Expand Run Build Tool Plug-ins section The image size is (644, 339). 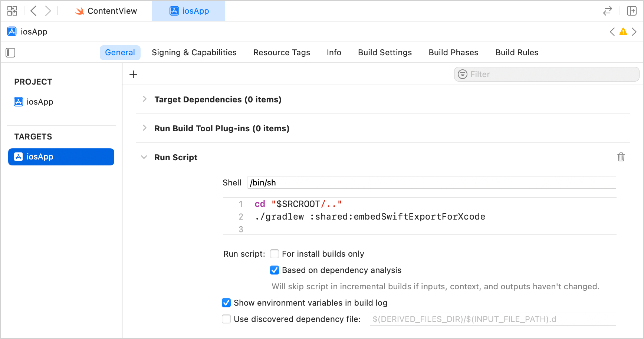pos(144,128)
